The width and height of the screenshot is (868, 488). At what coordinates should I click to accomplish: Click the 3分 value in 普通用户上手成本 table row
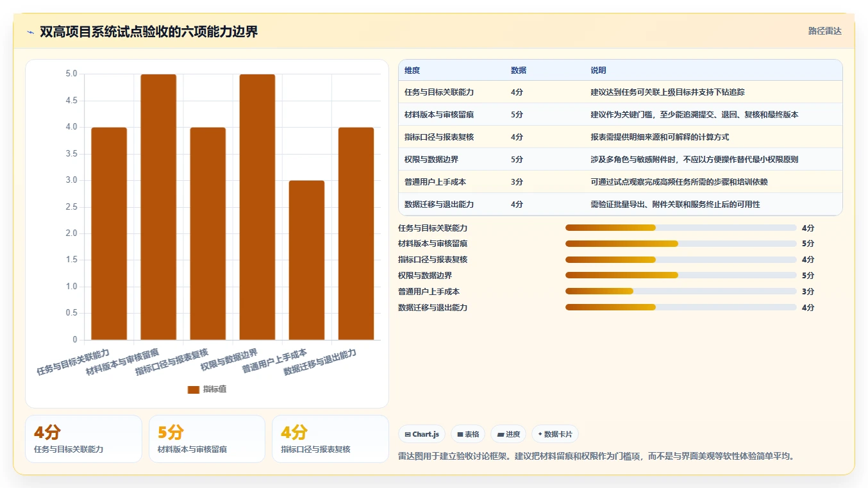[x=517, y=182]
